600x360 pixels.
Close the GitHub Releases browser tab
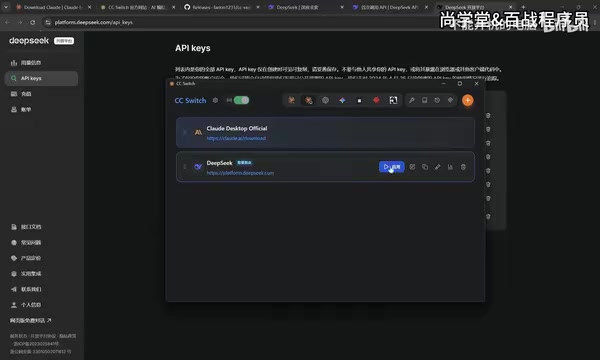(258, 7)
